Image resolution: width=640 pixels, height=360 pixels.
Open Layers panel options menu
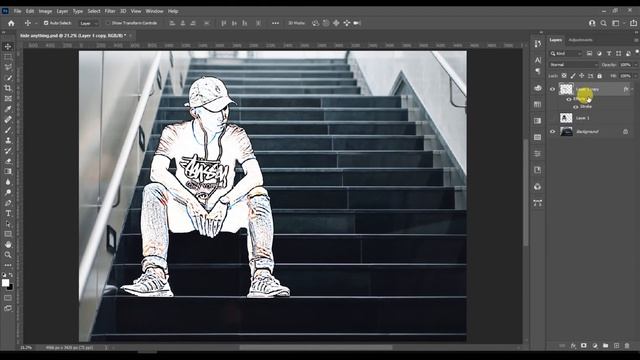click(636, 40)
